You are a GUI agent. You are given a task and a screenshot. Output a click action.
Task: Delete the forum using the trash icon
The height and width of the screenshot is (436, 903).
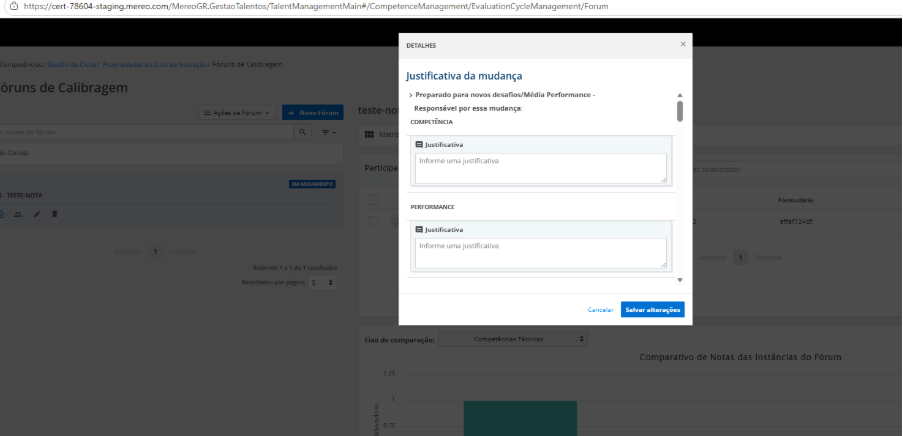point(55,214)
